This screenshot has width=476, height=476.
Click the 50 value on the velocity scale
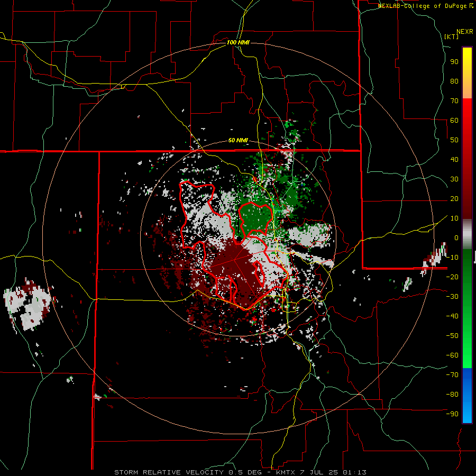[454, 140]
